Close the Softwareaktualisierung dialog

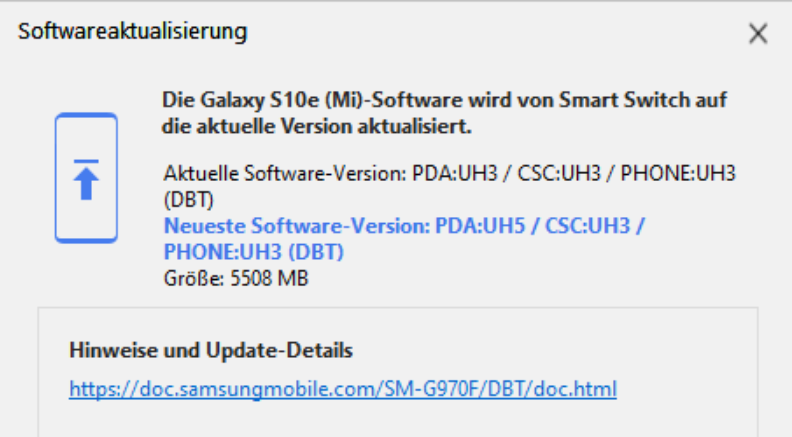[x=758, y=34]
